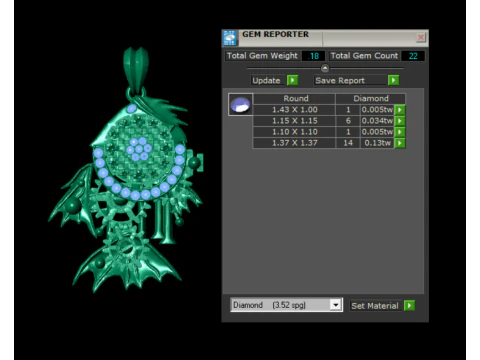Select the round gem thumbnail
The image size is (480, 360).
[241, 105]
